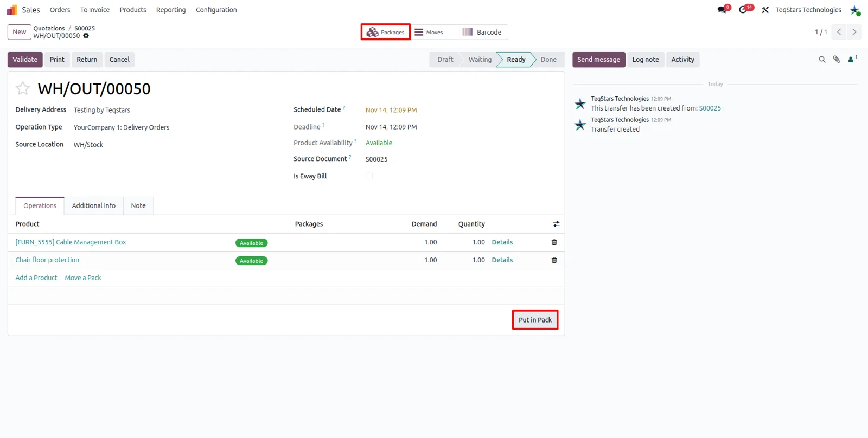Click the Validate button

pyautogui.click(x=25, y=60)
